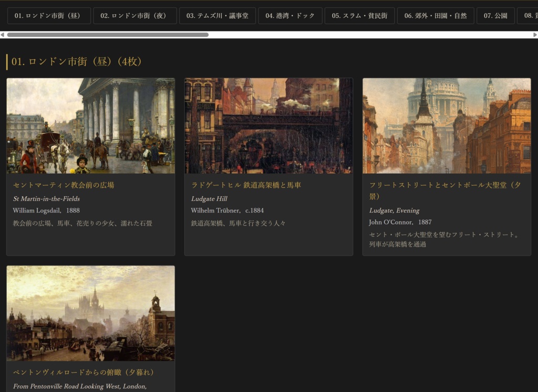Click the right arrow of the scrollbar
Screen dimensions: 538x392
pos(535,35)
